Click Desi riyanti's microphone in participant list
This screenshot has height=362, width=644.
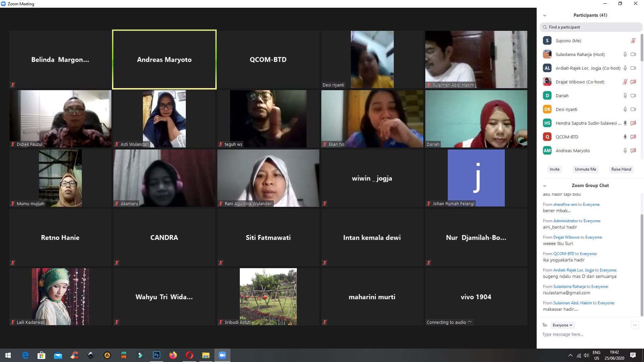click(625, 109)
